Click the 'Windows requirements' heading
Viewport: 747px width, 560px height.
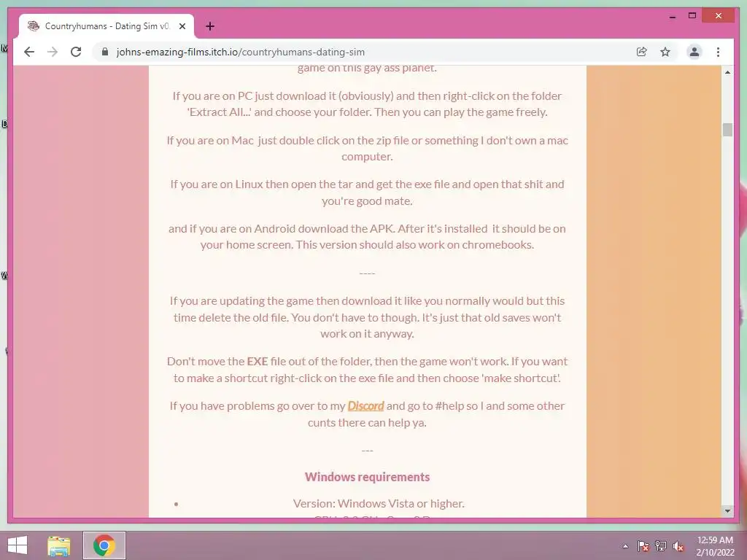pos(367,477)
